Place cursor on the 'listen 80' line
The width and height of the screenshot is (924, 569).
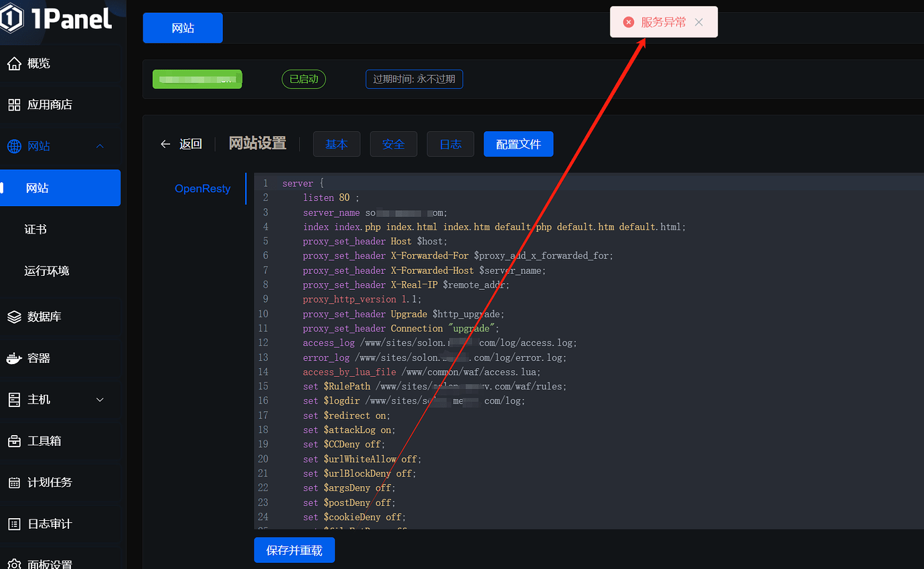point(331,197)
